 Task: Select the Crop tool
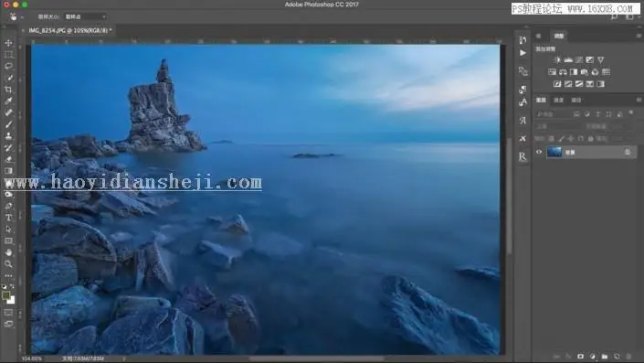pos(8,90)
